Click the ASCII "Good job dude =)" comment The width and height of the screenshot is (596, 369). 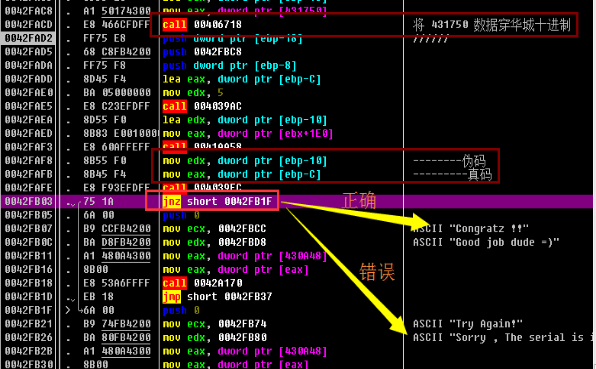point(486,242)
